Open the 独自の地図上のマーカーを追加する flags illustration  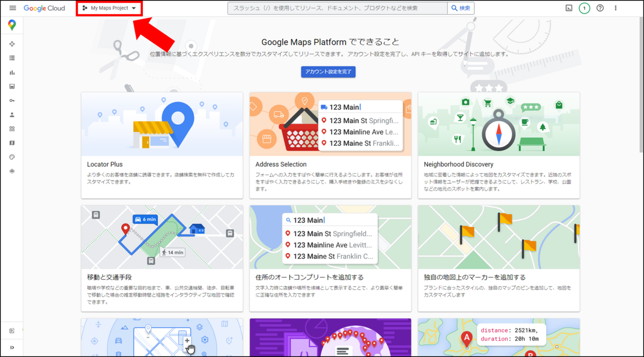coord(499,237)
